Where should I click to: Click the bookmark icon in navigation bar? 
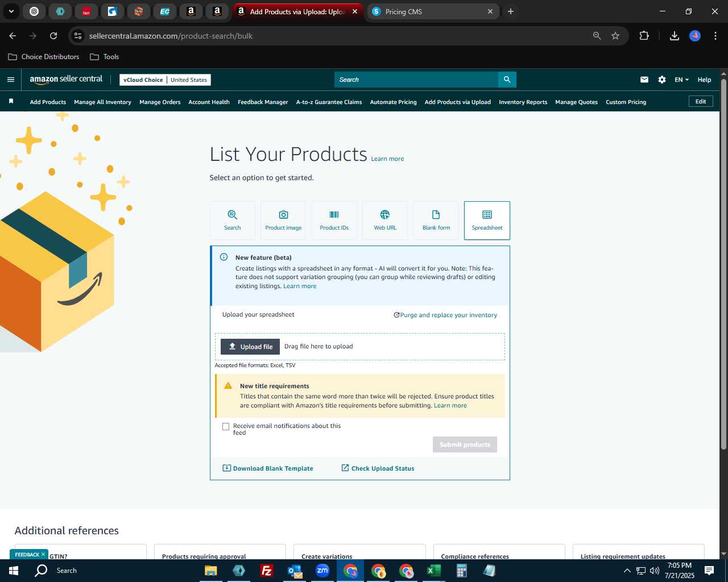11,102
